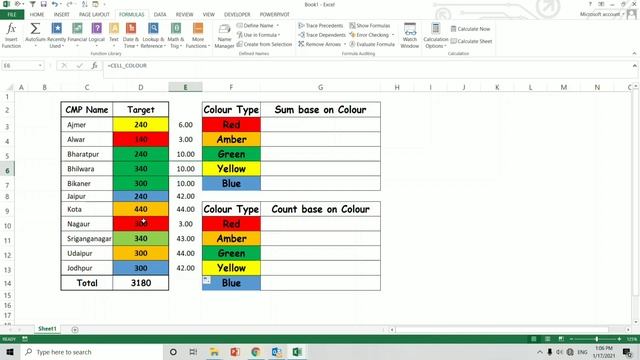640x360 pixels.
Task: Switch to the POWERPIVOT tab
Action: pos(275,15)
